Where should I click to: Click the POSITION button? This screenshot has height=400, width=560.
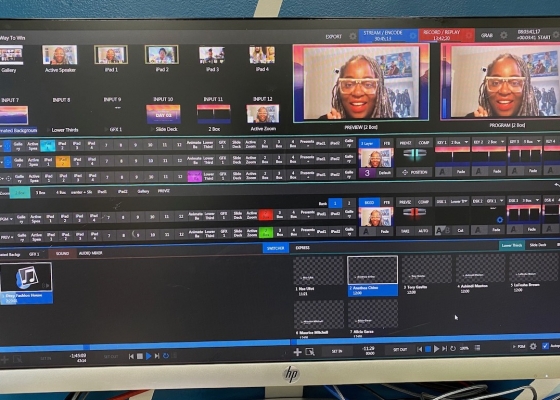(x=415, y=172)
